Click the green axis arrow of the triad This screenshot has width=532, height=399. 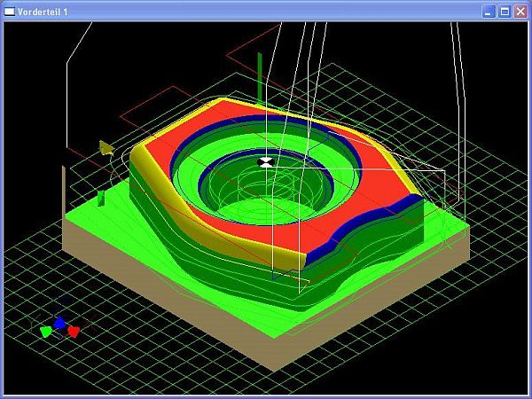pos(45,332)
